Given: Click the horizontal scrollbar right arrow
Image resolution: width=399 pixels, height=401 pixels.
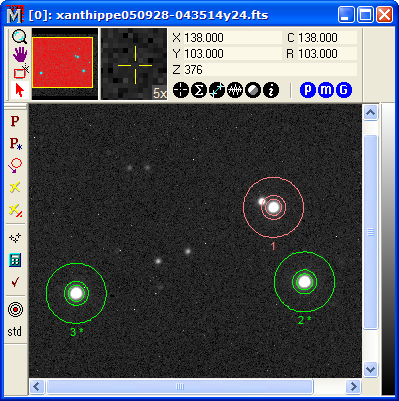Looking at the screenshot, I should tap(353, 387).
